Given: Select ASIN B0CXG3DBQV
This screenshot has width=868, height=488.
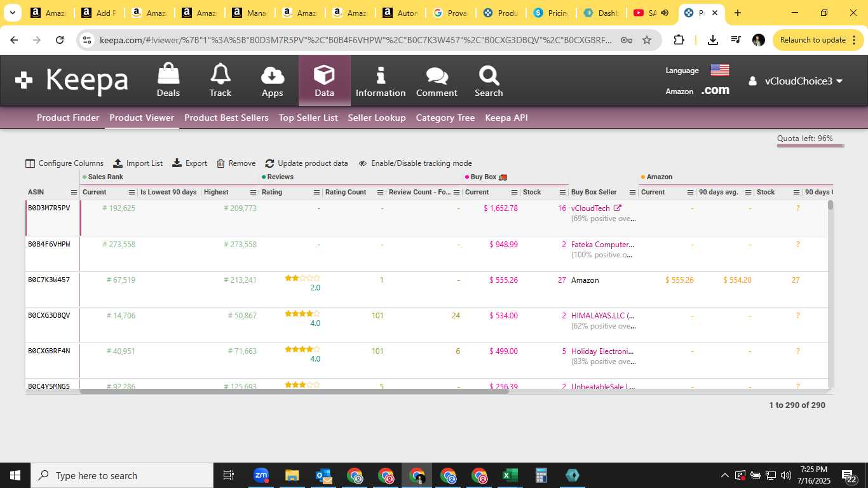Looking at the screenshot, I should [x=49, y=315].
